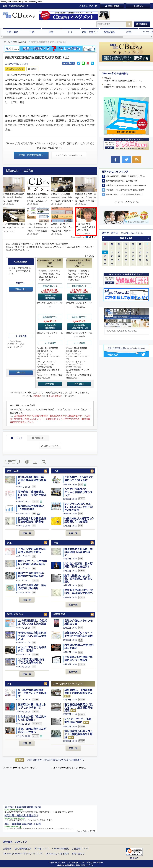Open RSS feed icon for 介護 category

[92, 471]
